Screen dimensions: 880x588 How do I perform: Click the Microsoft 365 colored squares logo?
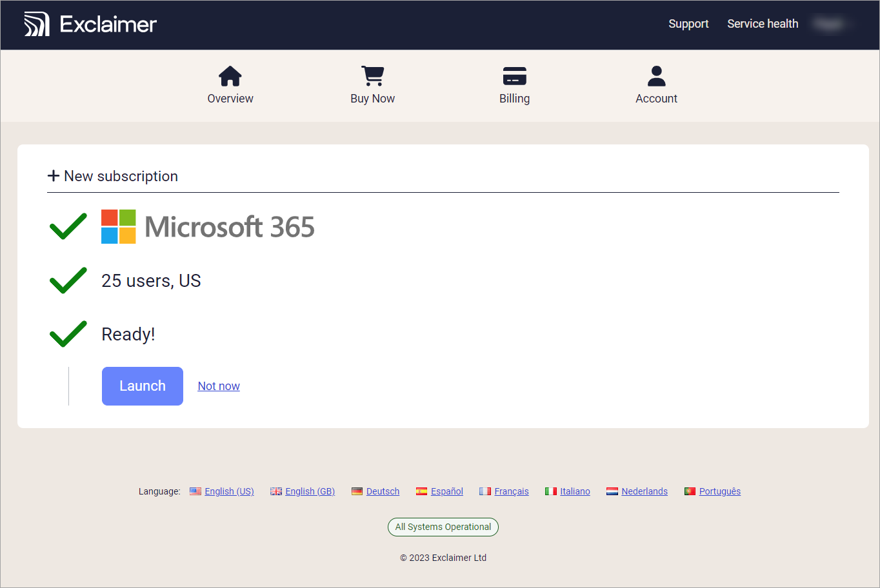119,226
